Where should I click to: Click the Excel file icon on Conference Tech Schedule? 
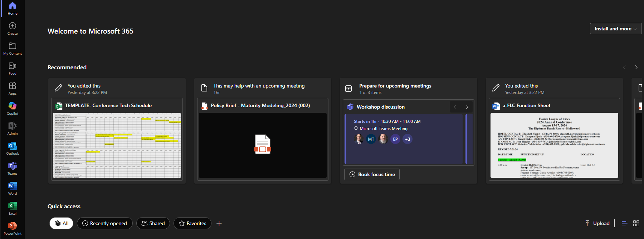[x=58, y=106]
